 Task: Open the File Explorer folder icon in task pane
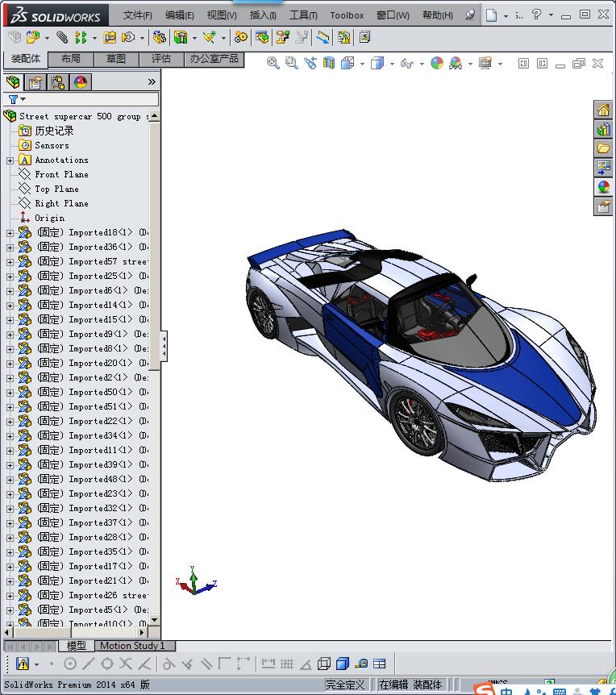pyautogui.click(x=603, y=148)
